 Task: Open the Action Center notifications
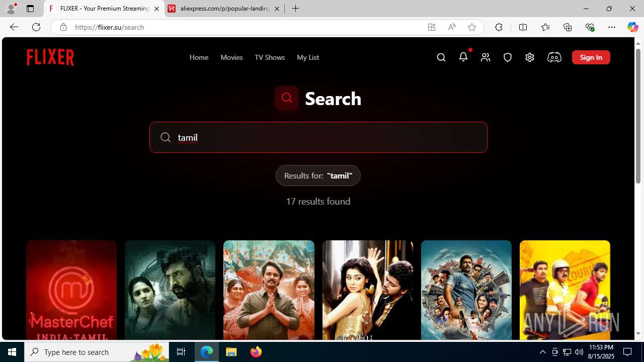[x=628, y=352]
